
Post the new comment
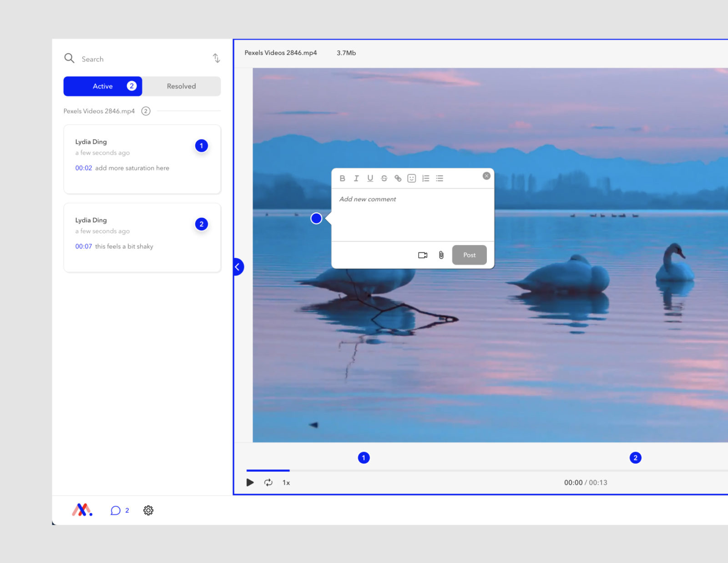coord(469,255)
